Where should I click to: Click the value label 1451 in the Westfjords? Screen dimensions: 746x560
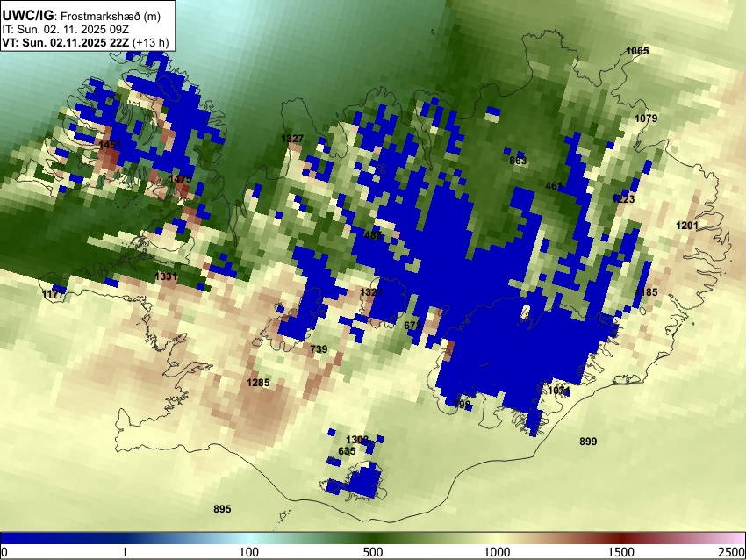tap(110, 145)
